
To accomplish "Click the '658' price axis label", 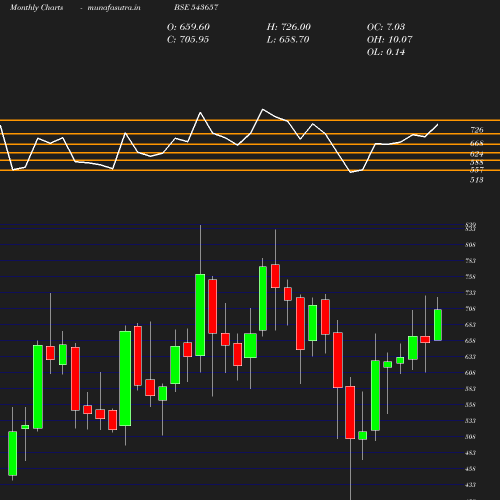I will tap(470, 341).
